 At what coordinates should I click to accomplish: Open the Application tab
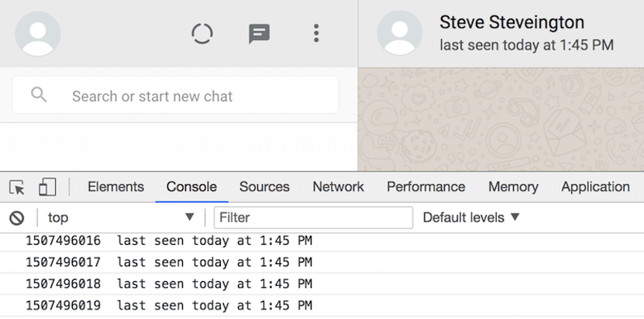coord(595,187)
